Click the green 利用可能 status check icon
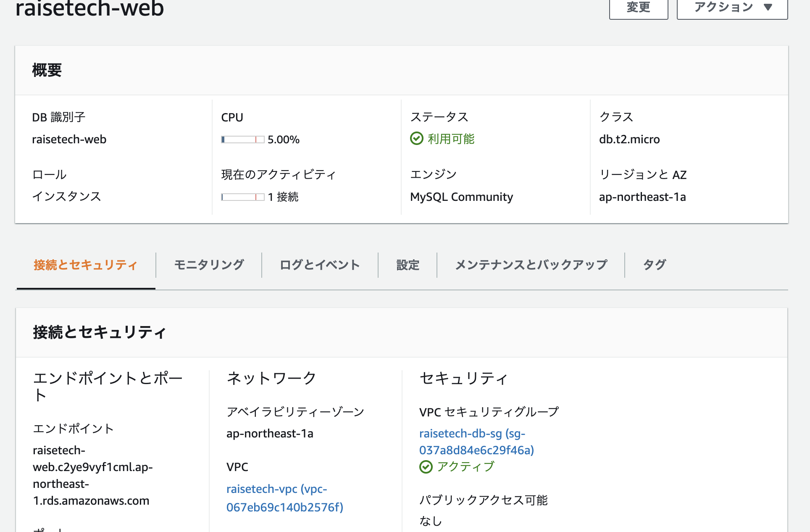This screenshot has width=810, height=532. tap(416, 139)
